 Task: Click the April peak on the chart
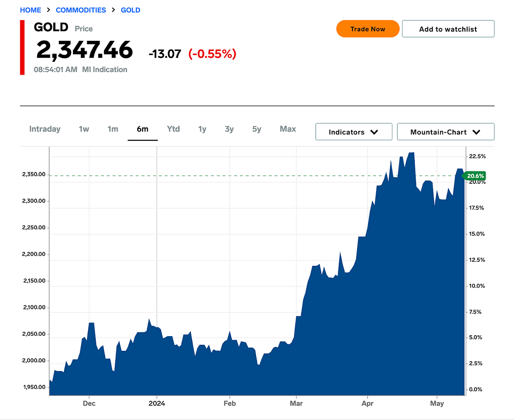[x=412, y=153]
